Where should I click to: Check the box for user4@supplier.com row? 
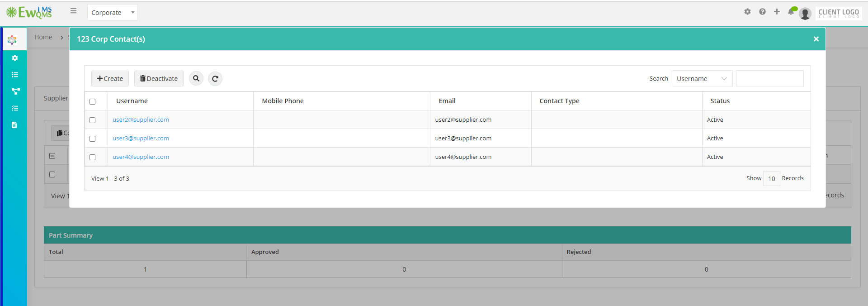(93, 157)
